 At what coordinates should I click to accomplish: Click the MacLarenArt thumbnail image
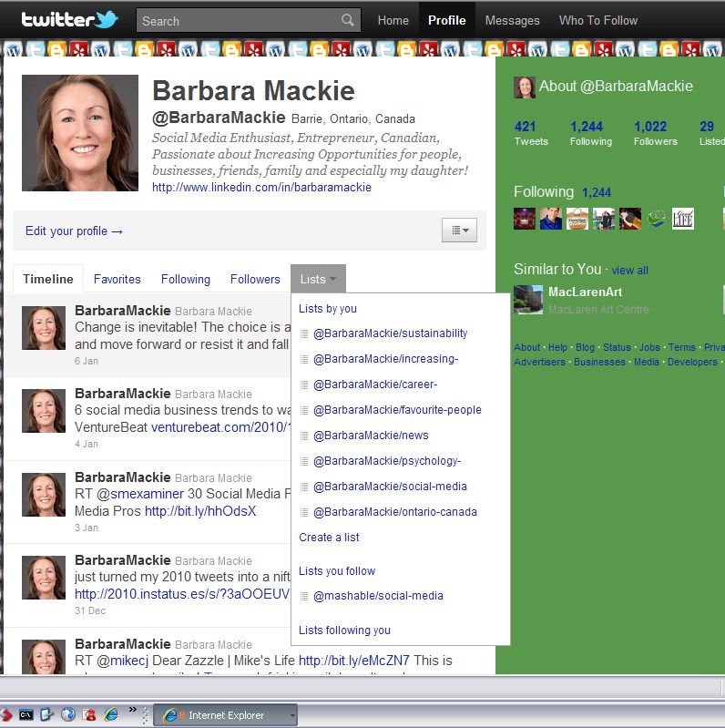528,300
